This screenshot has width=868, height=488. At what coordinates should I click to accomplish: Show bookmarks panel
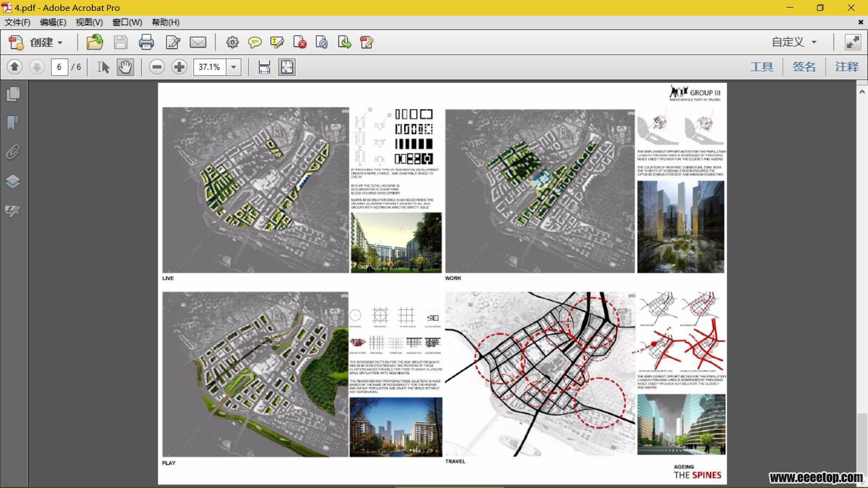[13, 123]
